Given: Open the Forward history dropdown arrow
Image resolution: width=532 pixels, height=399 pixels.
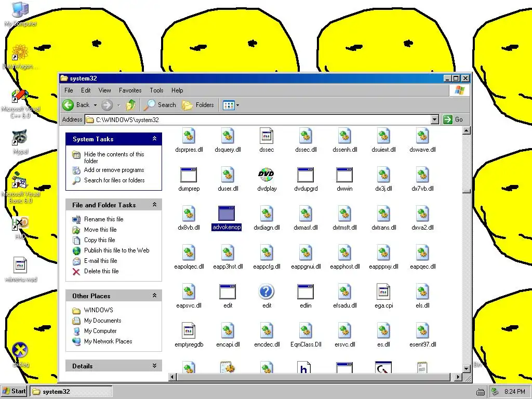Looking at the screenshot, I should coord(119,105).
